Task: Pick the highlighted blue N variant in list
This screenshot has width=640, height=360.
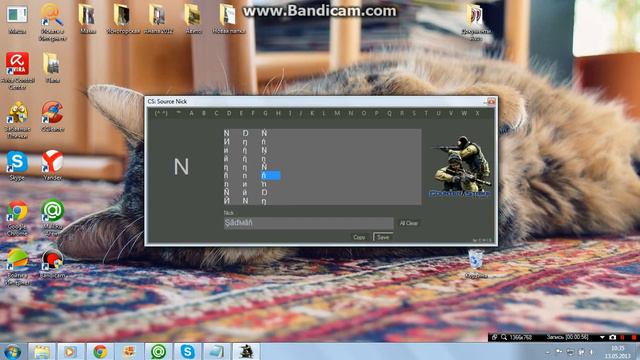Action: [x=270, y=176]
